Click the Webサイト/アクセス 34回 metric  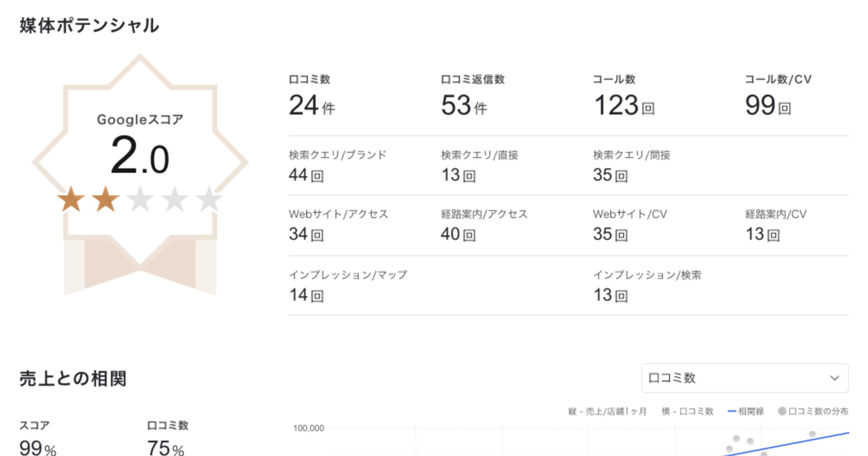(306, 234)
